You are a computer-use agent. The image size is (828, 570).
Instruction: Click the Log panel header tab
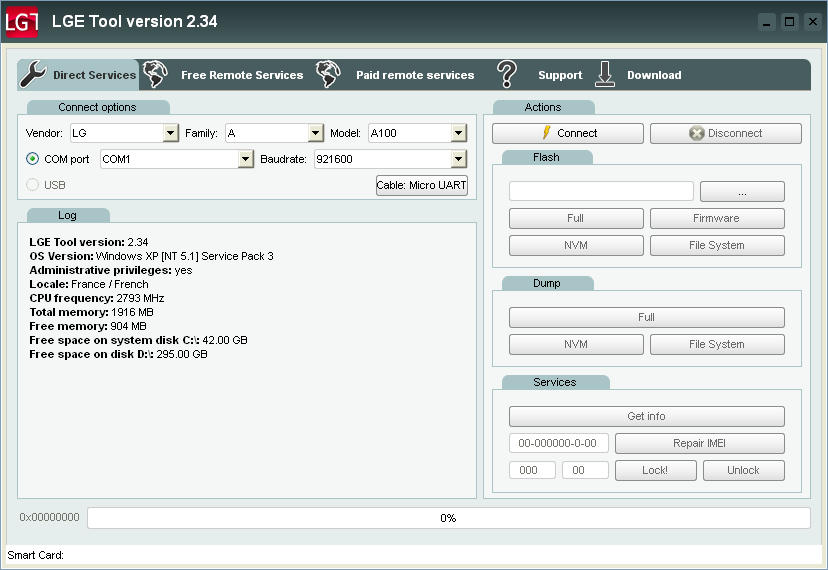[68, 215]
